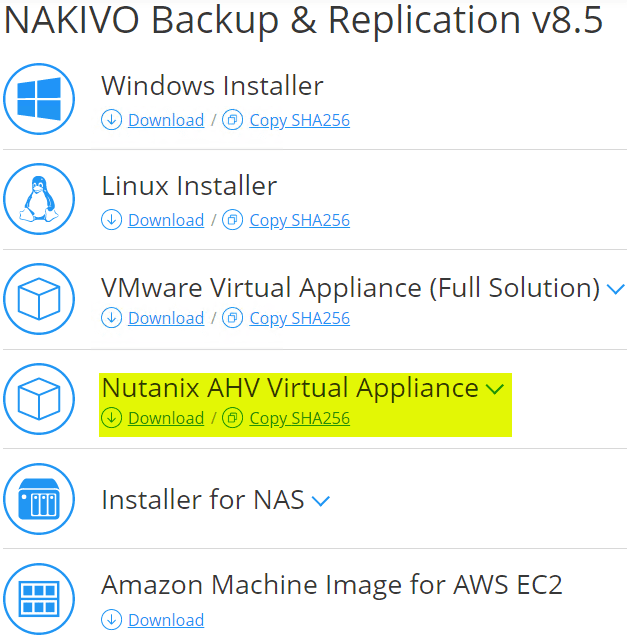
Task: Expand the VMware Virtual Appliance options chevron
Action: pos(616,290)
